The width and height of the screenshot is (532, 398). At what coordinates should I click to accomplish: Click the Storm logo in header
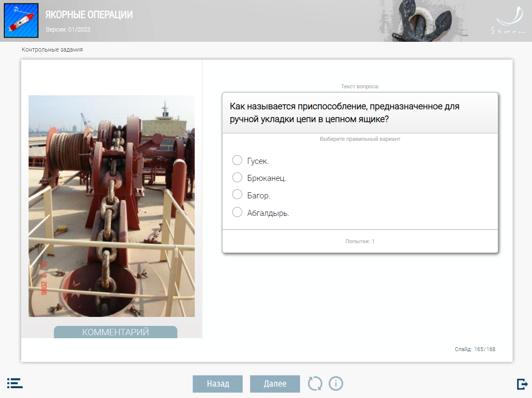(x=508, y=20)
